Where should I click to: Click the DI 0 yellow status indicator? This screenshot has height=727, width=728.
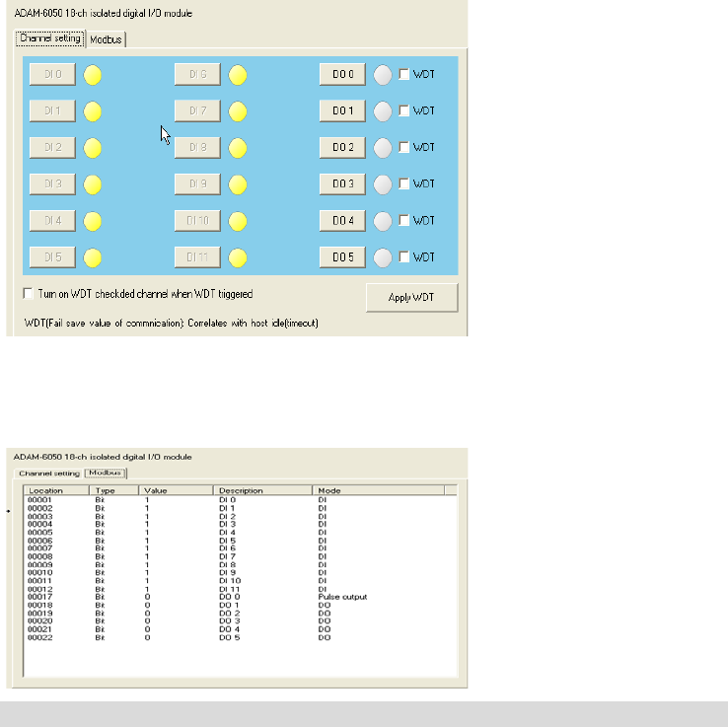tap(93, 75)
